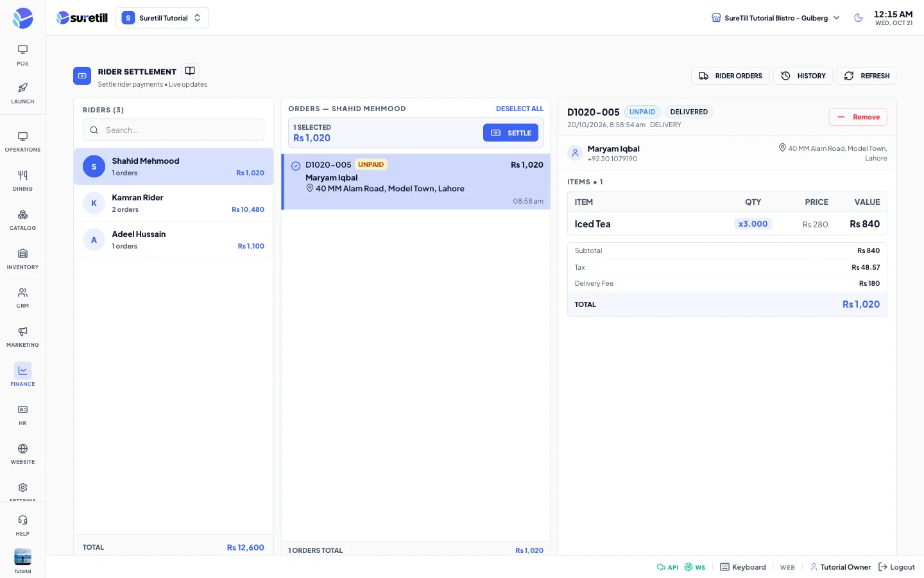Open the Keyboard shortcuts panel

click(743, 567)
